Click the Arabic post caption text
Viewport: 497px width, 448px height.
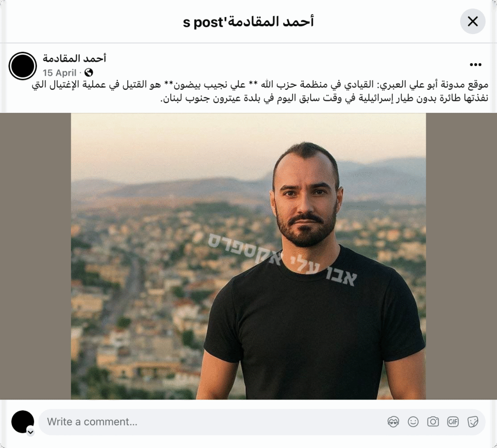pyautogui.click(x=260, y=91)
